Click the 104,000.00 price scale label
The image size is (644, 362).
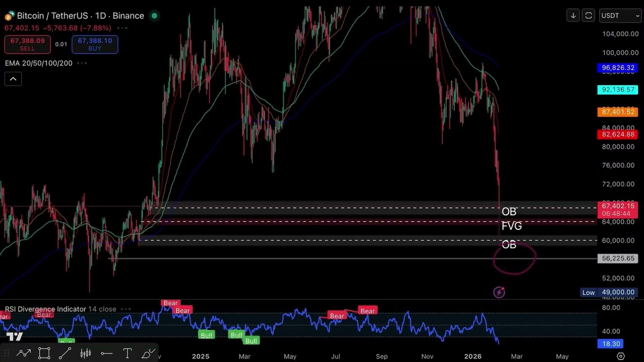[x=620, y=34]
